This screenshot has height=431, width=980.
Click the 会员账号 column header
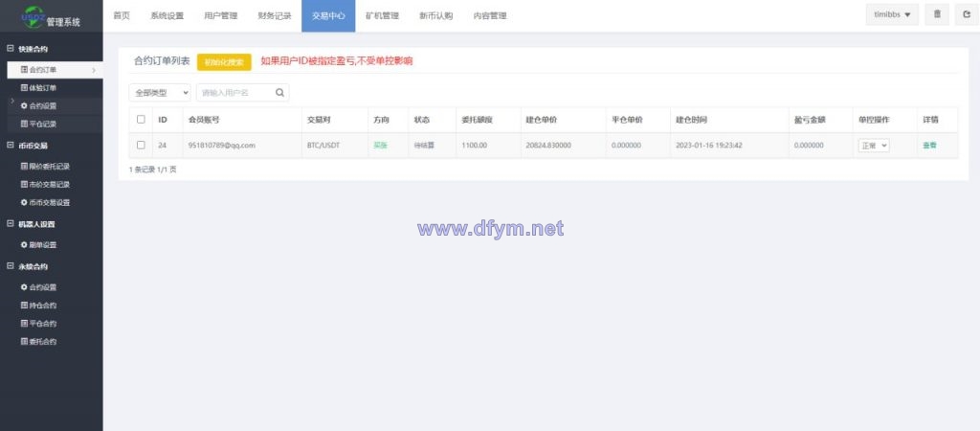pos(204,120)
